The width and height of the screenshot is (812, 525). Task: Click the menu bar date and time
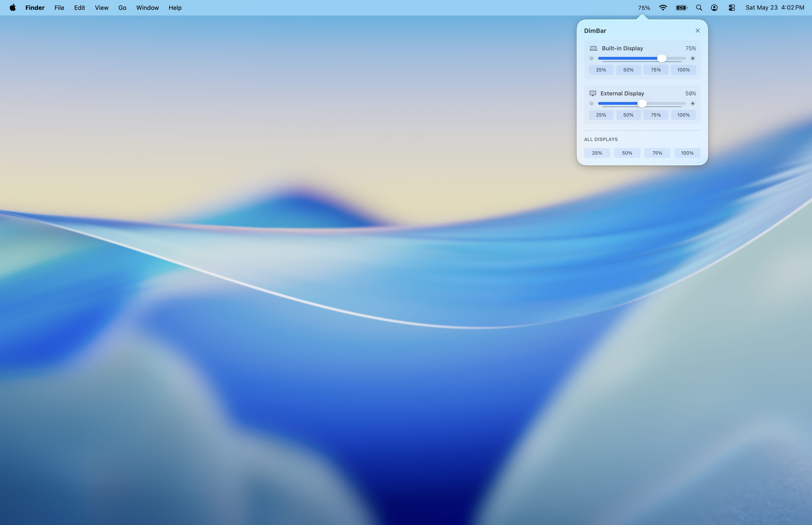775,8
